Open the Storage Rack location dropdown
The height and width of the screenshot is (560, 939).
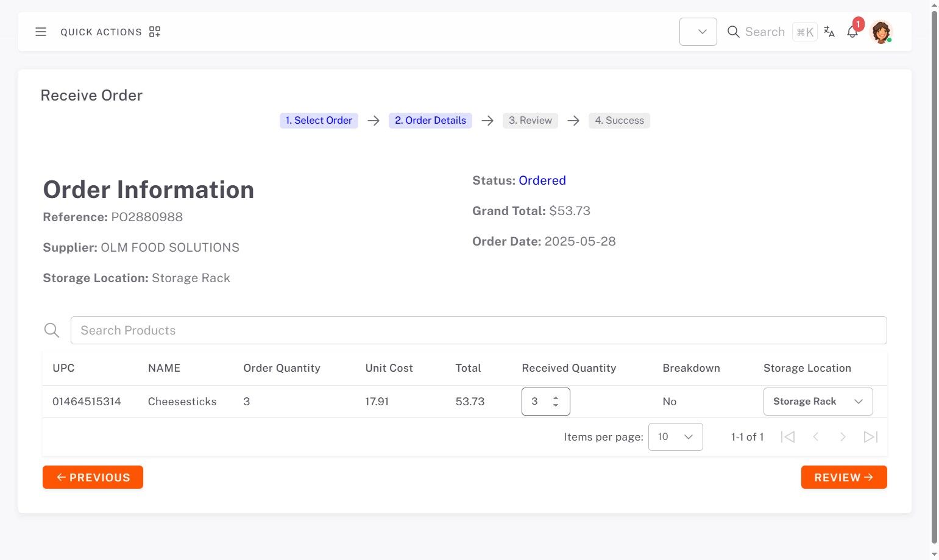click(818, 402)
